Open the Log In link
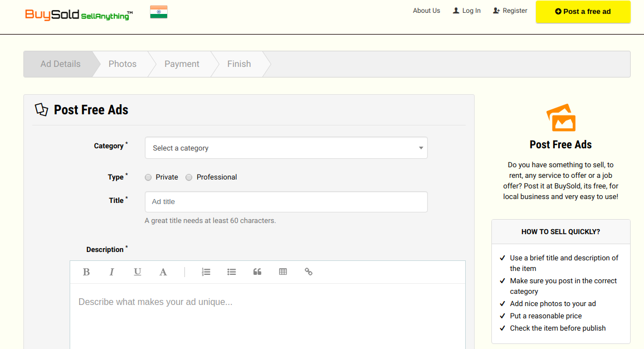644x349 pixels. tap(467, 11)
